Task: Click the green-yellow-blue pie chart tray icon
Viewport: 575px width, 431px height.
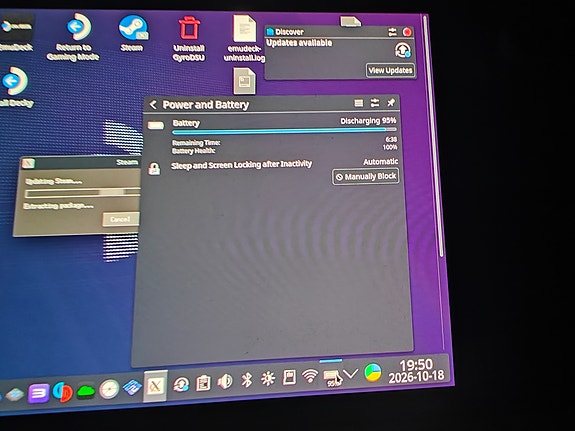Action: tap(373, 372)
